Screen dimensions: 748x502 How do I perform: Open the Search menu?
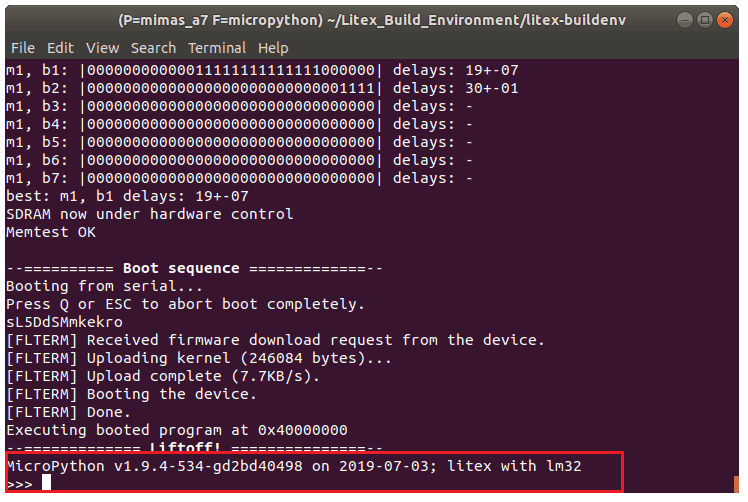point(153,47)
